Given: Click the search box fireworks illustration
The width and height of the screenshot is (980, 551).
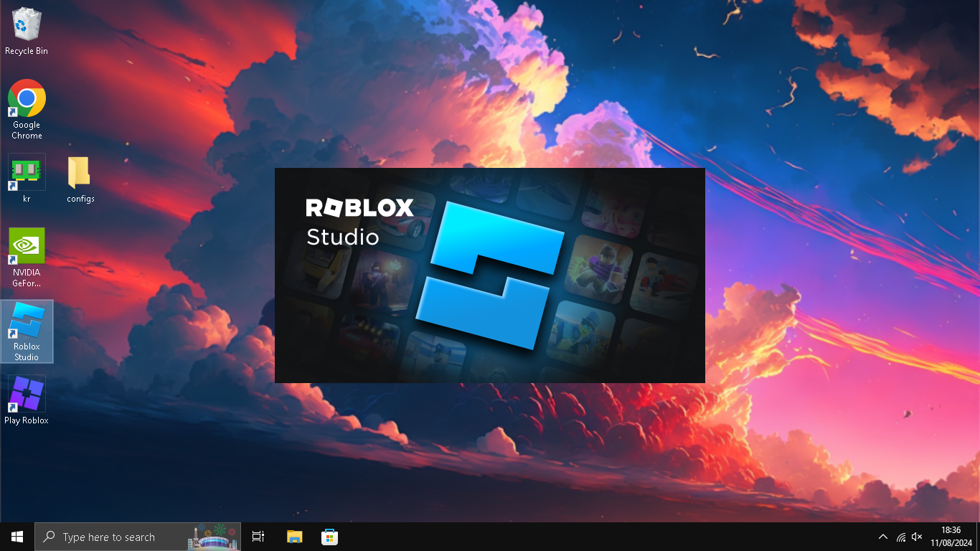Looking at the screenshot, I should 213,537.
